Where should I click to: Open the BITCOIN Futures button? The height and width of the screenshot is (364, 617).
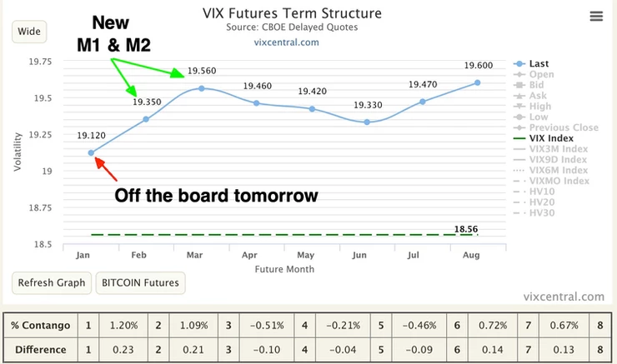[x=140, y=282]
